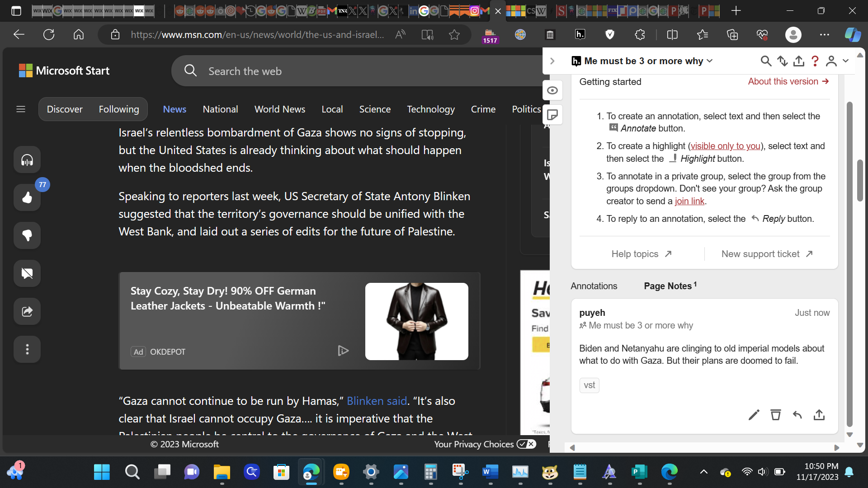Expand Hypothesis user account menu
Viewport: 868px width, 488px height.
pyautogui.click(x=837, y=61)
